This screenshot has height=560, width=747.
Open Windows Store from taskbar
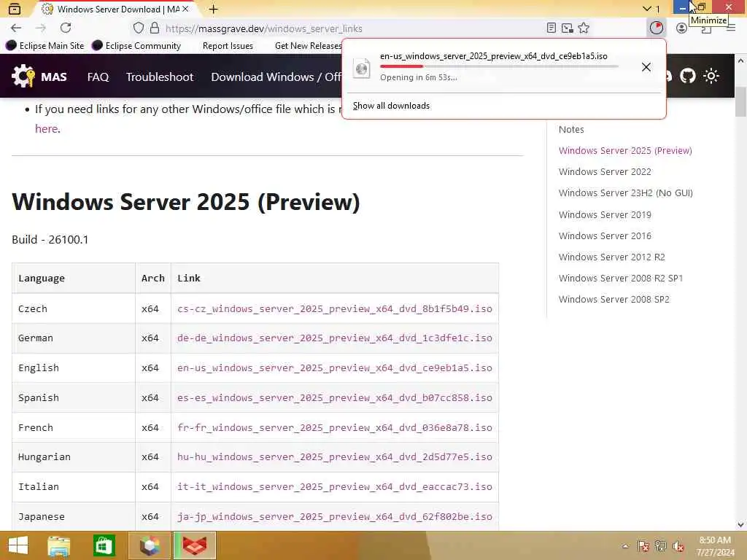tap(104, 545)
